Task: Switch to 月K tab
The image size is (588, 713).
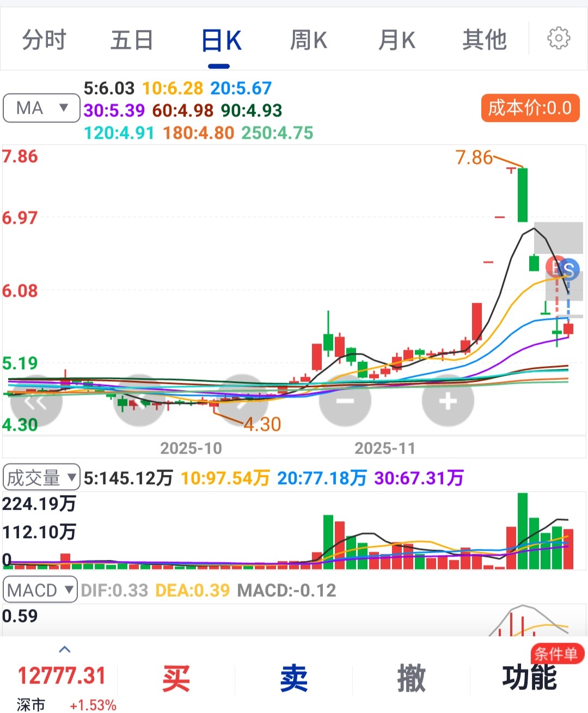Action: pyautogui.click(x=397, y=40)
